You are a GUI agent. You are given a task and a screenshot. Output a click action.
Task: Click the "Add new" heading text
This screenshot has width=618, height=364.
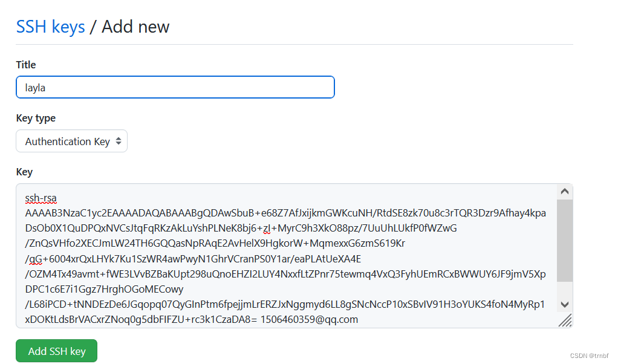pyautogui.click(x=135, y=27)
